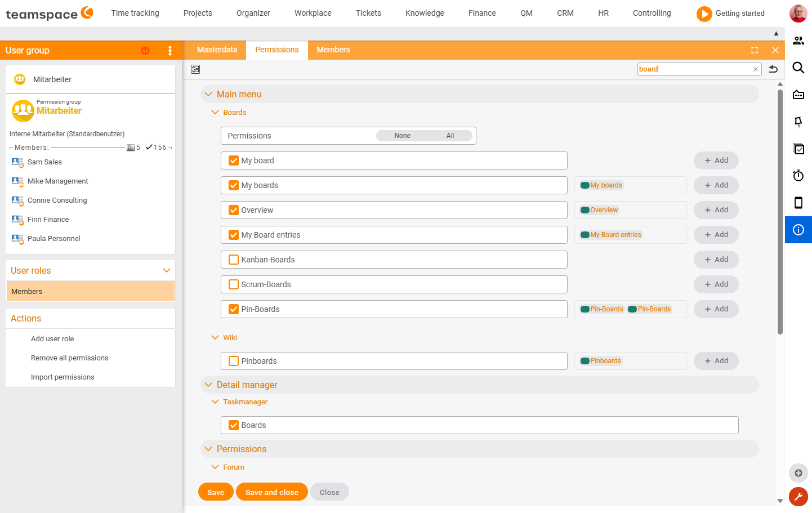Screen dimensions: 812x513
Task: Click the fullscreen expand icon in tab bar
Action: tap(755, 50)
